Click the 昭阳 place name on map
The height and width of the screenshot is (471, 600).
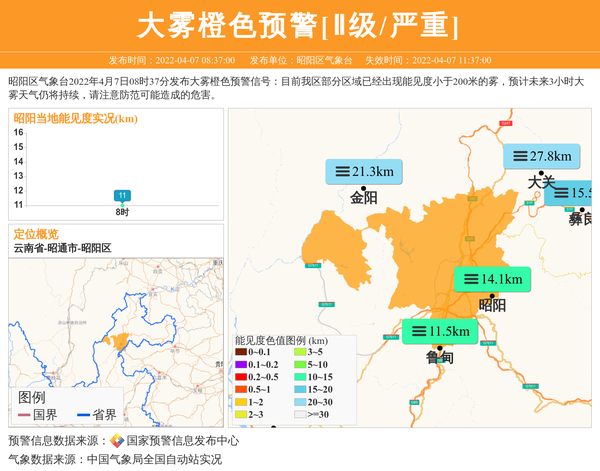492,306
